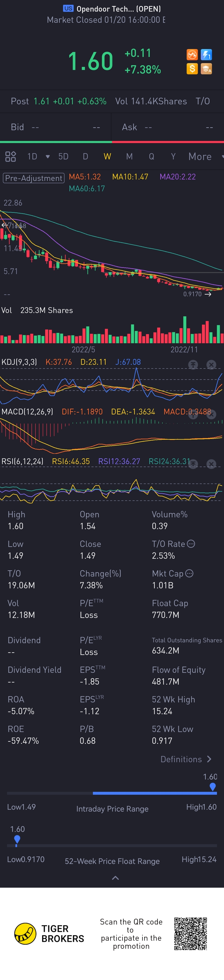Image resolution: width=224 pixels, height=980 pixels.
Task: Tap the blue lightning bolt icon
Action: (x=206, y=55)
